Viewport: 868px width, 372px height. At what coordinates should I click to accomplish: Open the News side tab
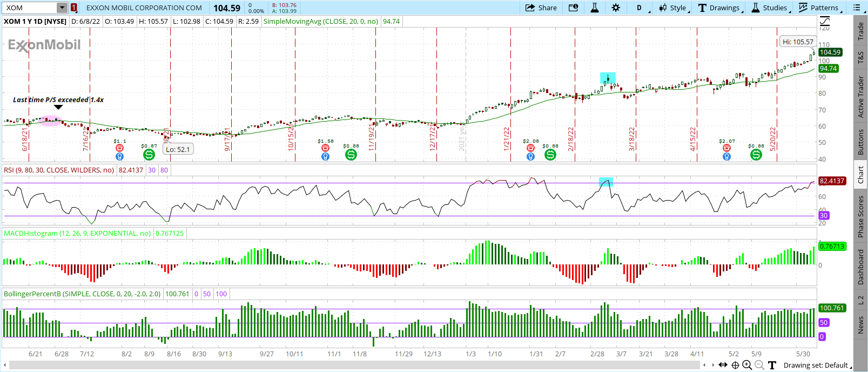coord(860,325)
